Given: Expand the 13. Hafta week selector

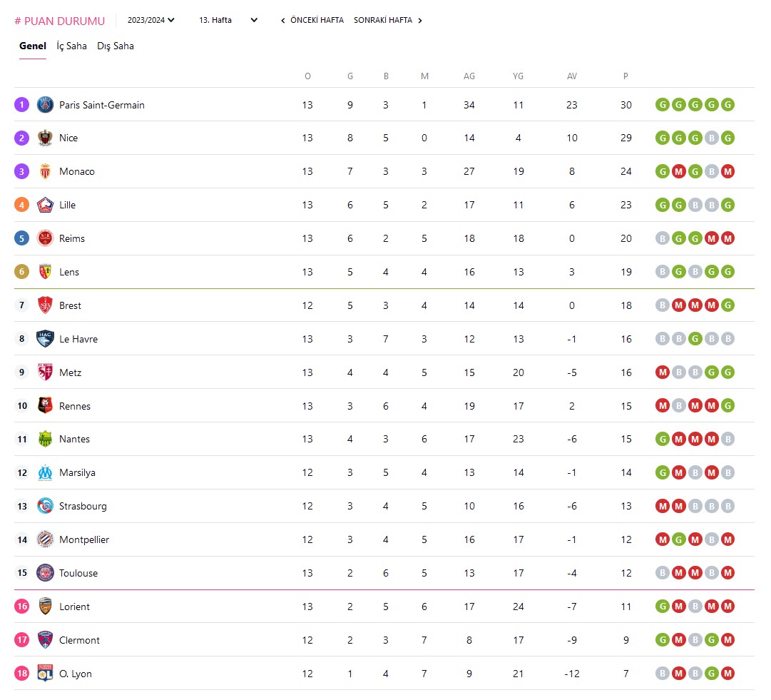Looking at the screenshot, I should pos(228,20).
